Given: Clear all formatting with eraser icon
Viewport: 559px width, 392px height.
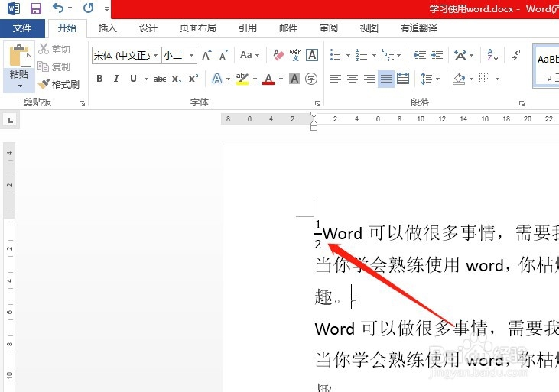Looking at the screenshot, I should 278,55.
